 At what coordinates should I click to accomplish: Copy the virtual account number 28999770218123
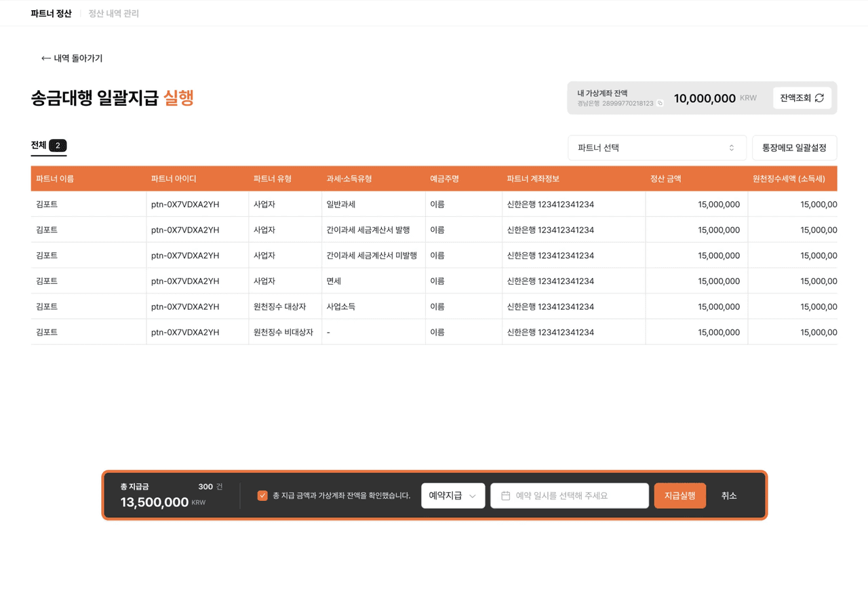click(x=660, y=104)
